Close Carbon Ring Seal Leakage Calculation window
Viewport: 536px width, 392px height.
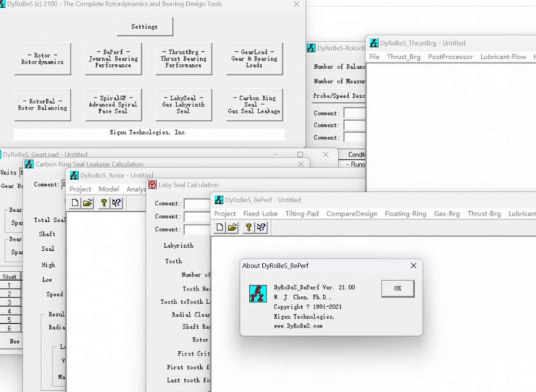coord(301,164)
